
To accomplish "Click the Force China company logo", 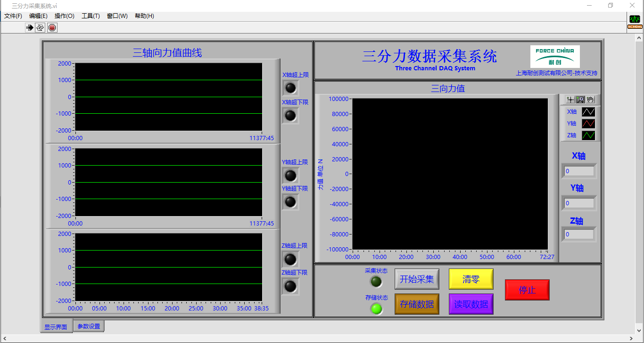I will point(555,57).
